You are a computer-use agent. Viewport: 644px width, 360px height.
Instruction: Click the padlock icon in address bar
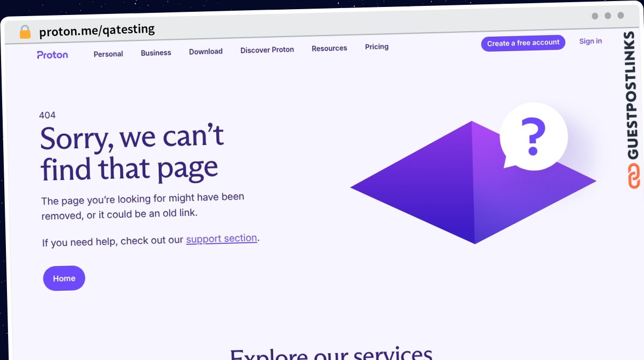click(25, 32)
